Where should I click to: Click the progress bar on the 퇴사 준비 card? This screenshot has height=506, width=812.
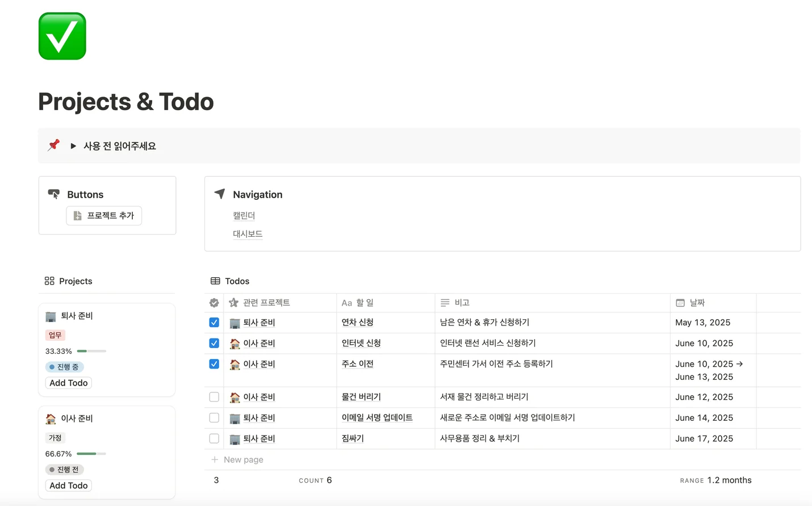[91, 351]
